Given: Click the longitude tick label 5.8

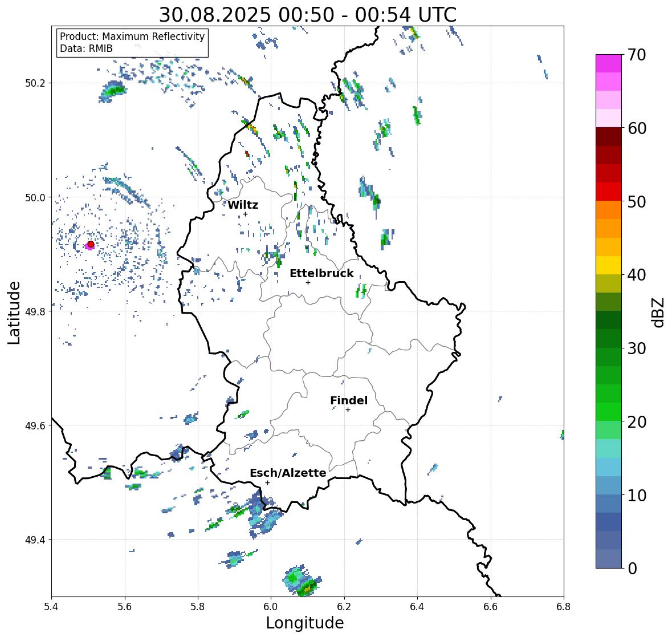Looking at the screenshot, I should (198, 606).
